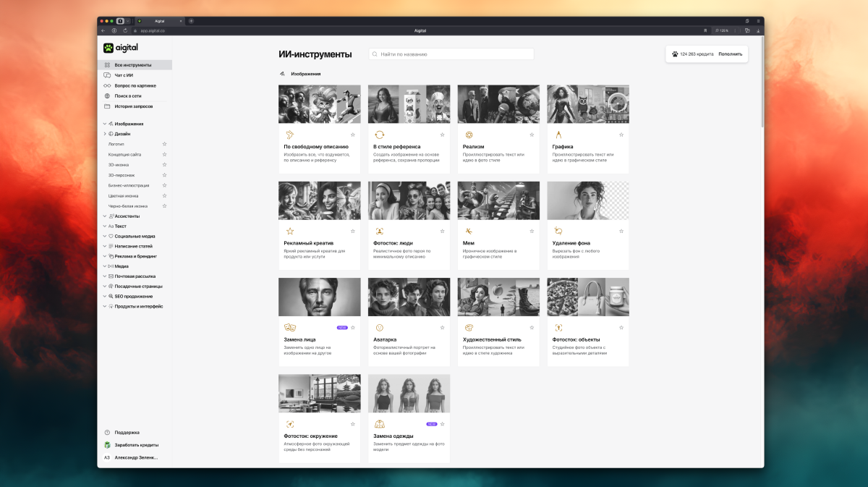Click the page's vertical scrollbar

(761, 83)
